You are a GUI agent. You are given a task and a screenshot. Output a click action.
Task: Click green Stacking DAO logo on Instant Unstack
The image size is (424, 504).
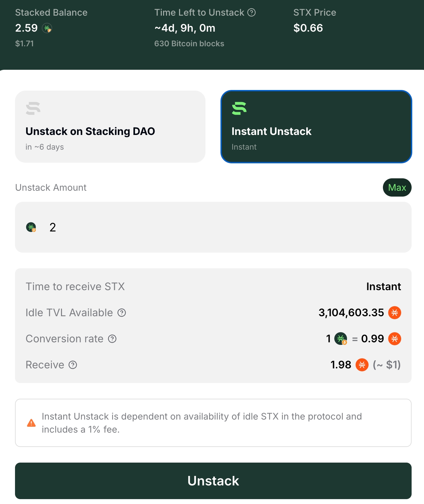tap(239, 109)
